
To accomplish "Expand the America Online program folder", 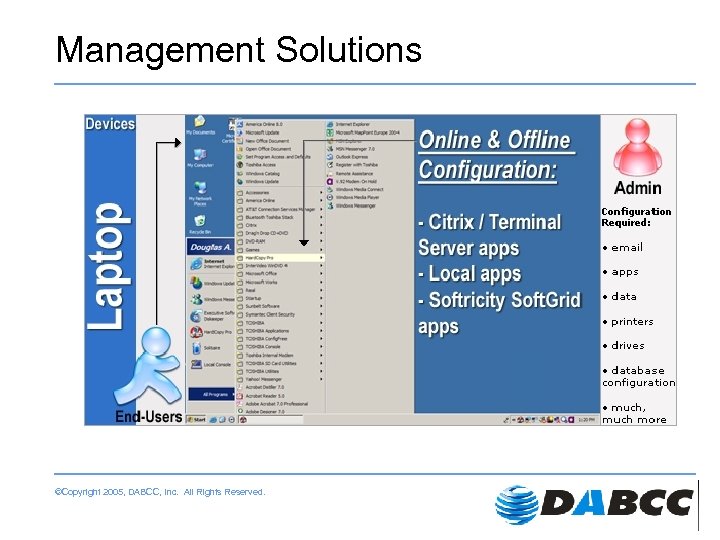I will (x=280, y=201).
